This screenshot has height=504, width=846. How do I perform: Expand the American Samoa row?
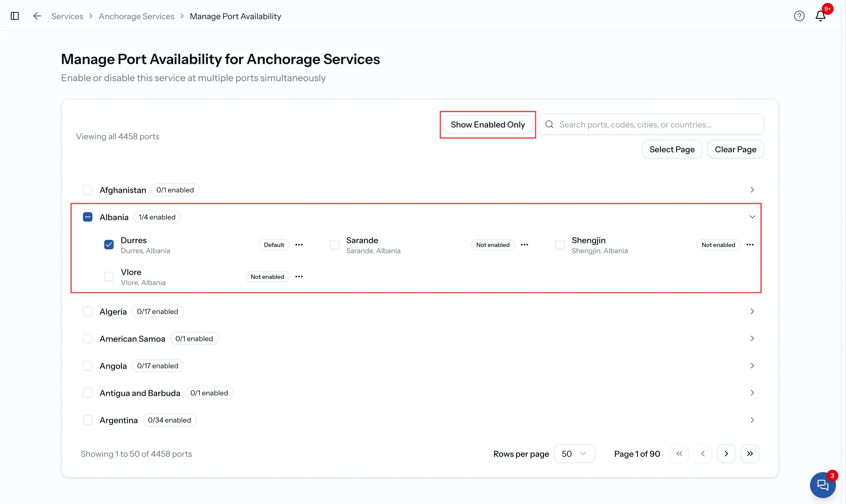752,338
